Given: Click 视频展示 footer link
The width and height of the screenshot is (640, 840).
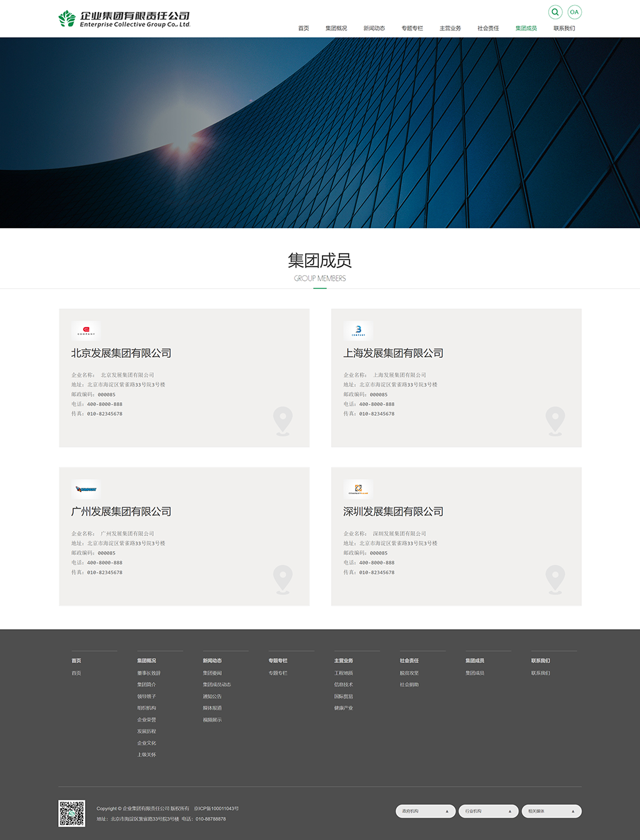Looking at the screenshot, I should 212,720.
